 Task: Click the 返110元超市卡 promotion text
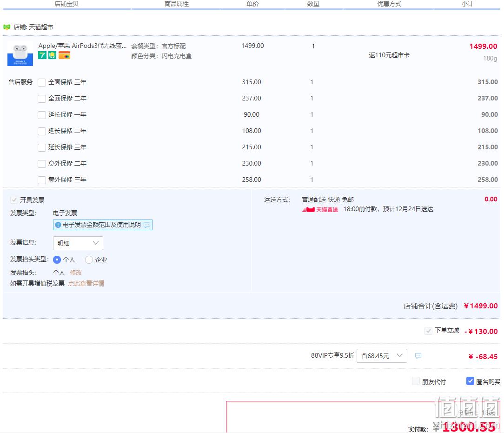[389, 55]
